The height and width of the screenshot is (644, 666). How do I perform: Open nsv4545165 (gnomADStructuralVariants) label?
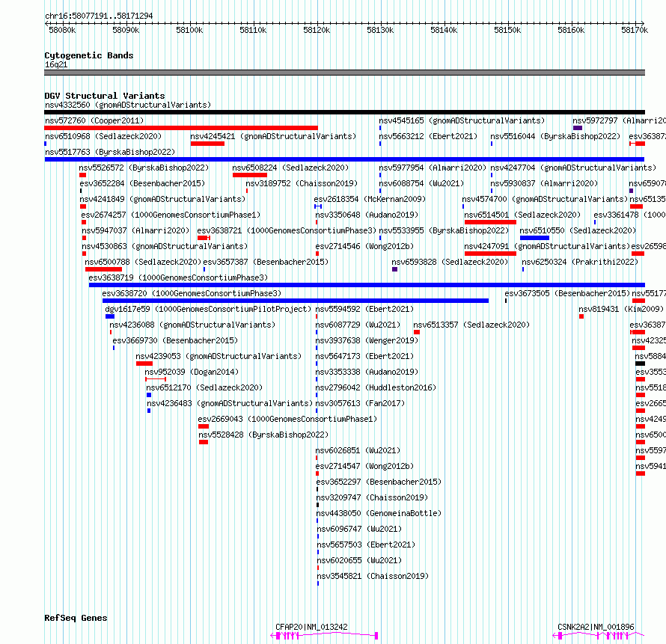pos(462,120)
